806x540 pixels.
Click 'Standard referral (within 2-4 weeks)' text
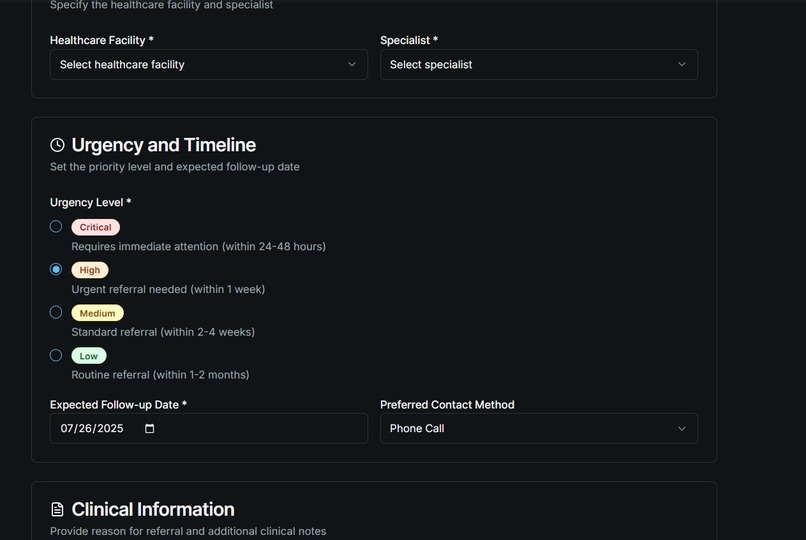[163, 332]
